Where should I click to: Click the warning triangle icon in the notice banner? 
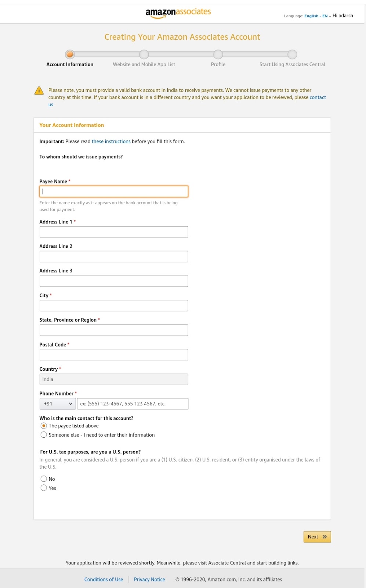point(39,90)
